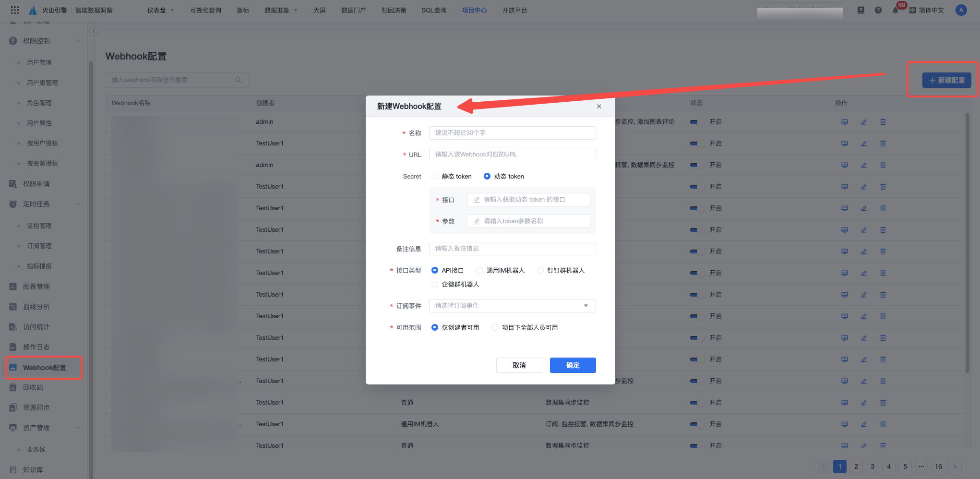This screenshot has height=479, width=980.
Task: Collapse the left sidebar with the chevron
Action: pos(94,31)
